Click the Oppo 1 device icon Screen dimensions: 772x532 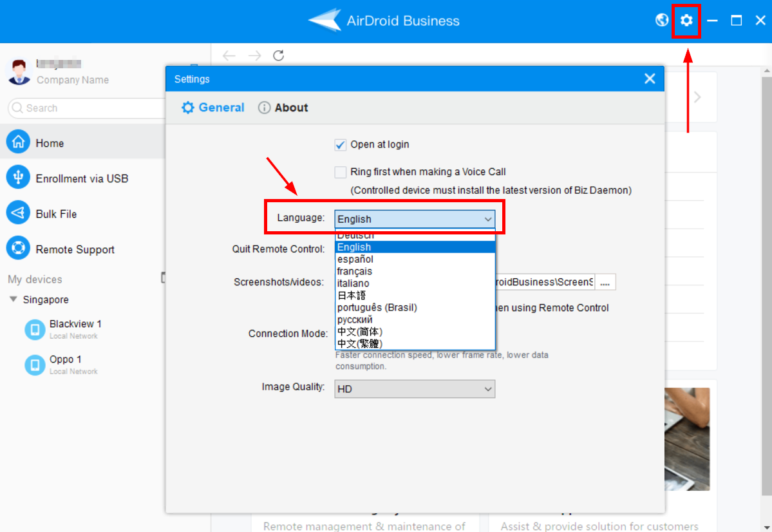tap(35, 365)
